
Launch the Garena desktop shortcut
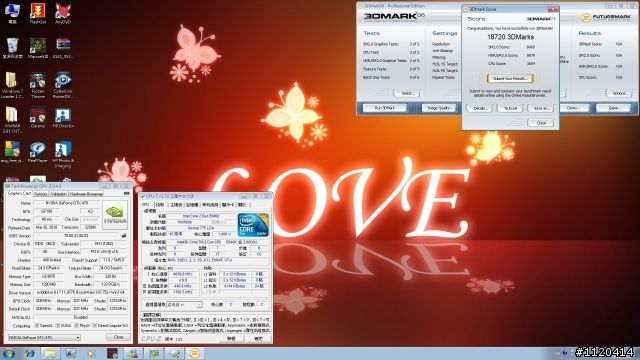[38, 118]
